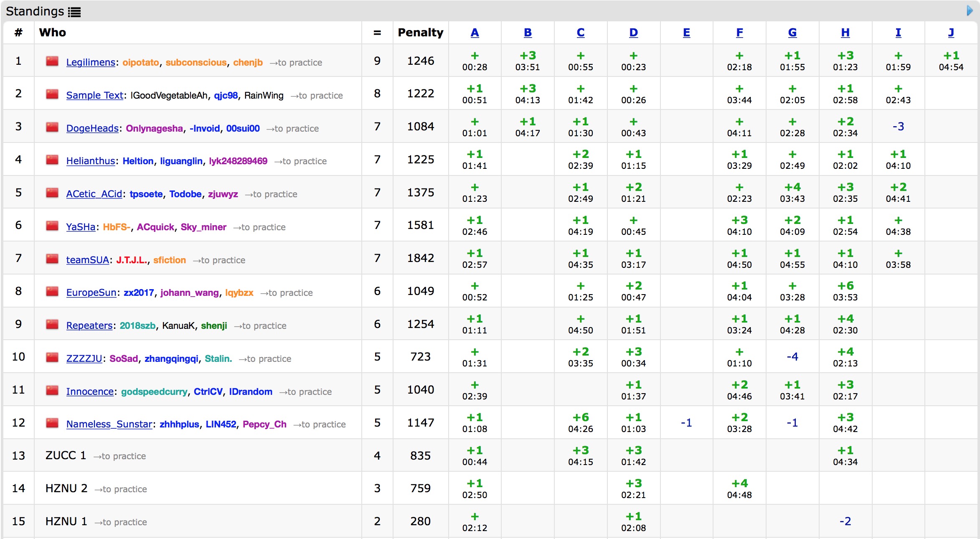The width and height of the screenshot is (980, 539).
Task: Click the flag next to YaSHa team
Action: 52,226
